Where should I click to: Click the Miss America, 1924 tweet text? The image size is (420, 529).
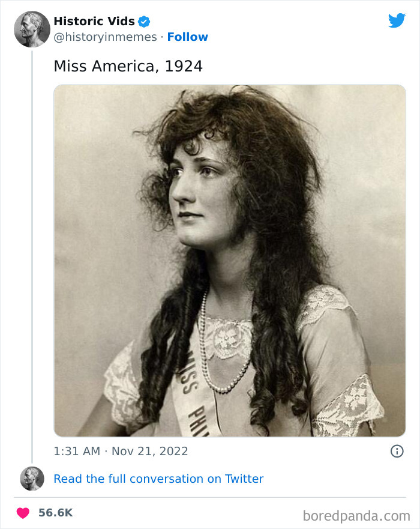pyautogui.click(x=130, y=66)
